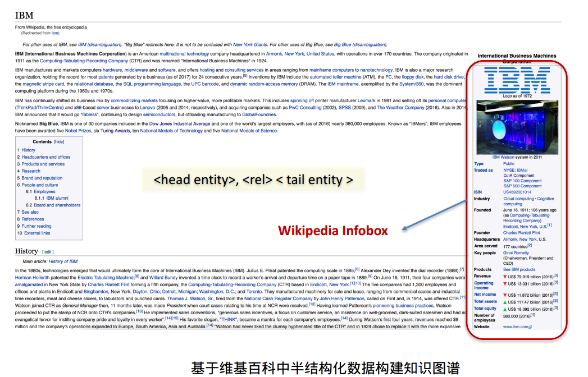Jump to 'External links' from Contents
Viewport: 588px width, 377px height.
(x=37, y=233)
